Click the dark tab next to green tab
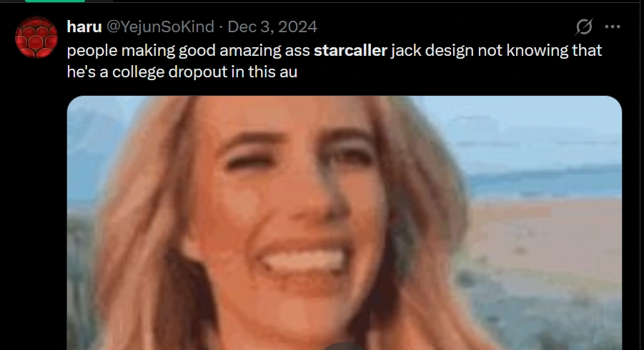This screenshot has width=644, height=350. tap(99, 1)
